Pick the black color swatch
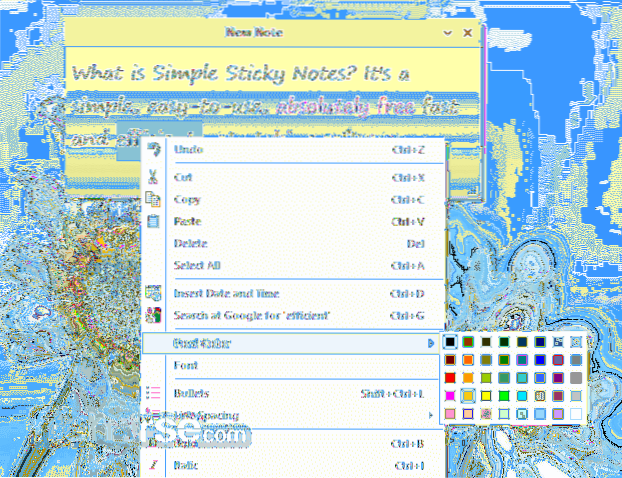Image resolution: width=622 pixels, height=478 pixels. (451, 343)
